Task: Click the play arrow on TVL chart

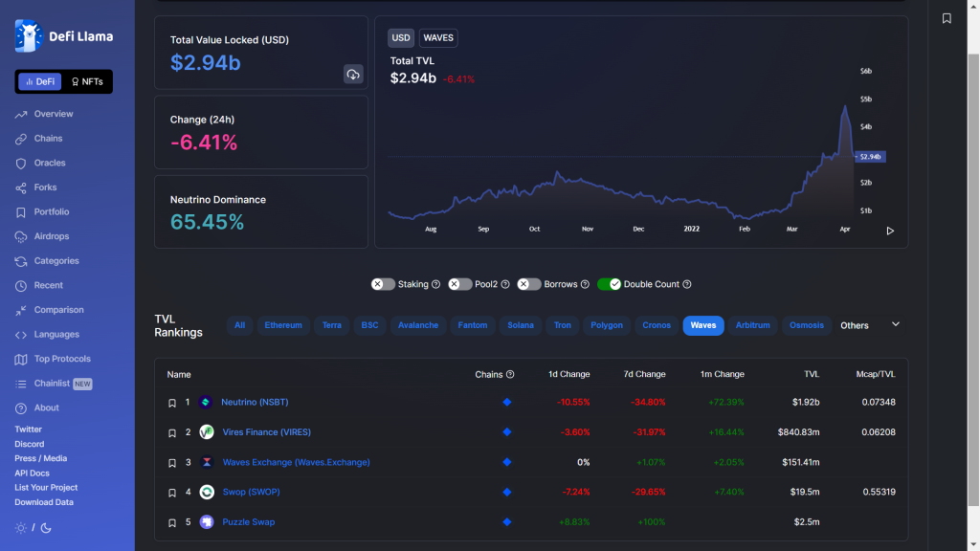Action: click(x=890, y=231)
